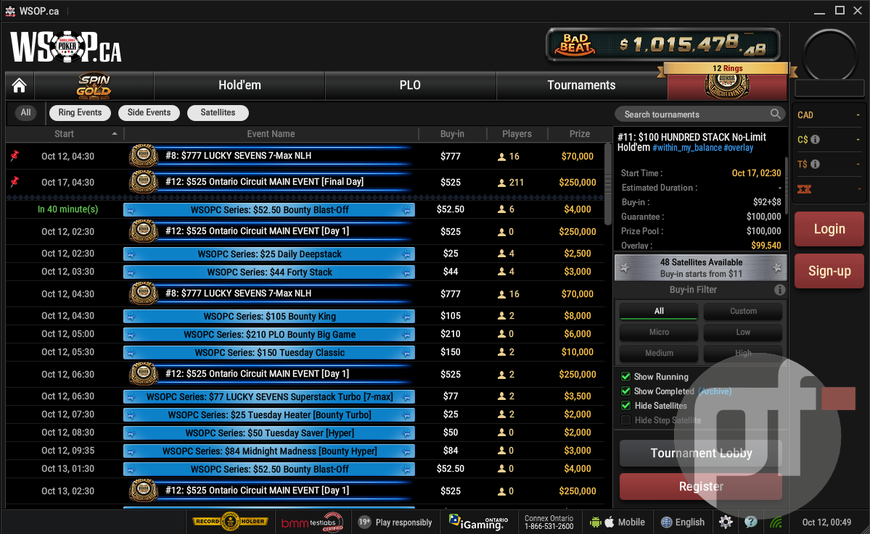The height and width of the screenshot is (534, 870).
Task: Select the All buy-in filter
Action: tap(659, 311)
